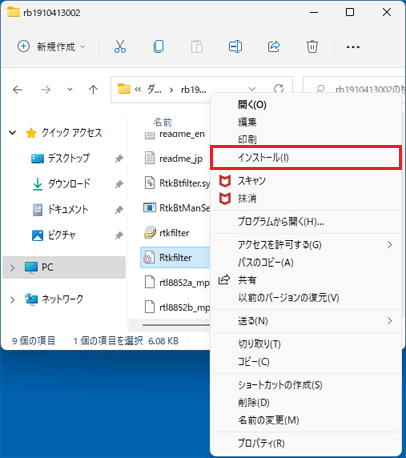
Task: Select the RtkBtfilter.sys file
Action: coord(177,183)
